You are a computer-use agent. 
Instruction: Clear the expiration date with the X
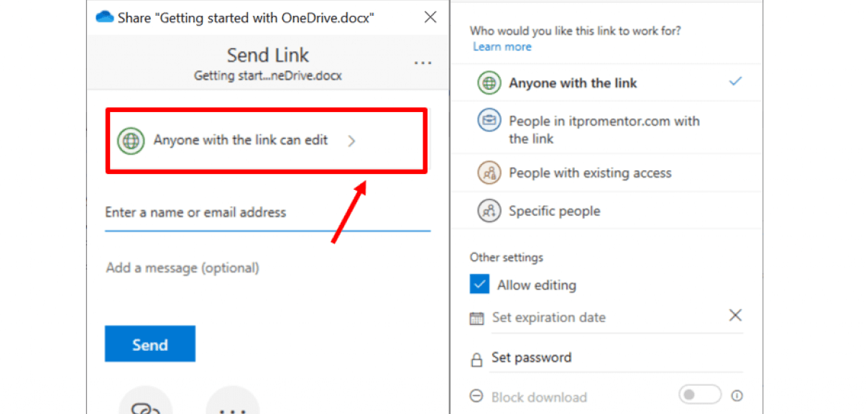pos(735,315)
